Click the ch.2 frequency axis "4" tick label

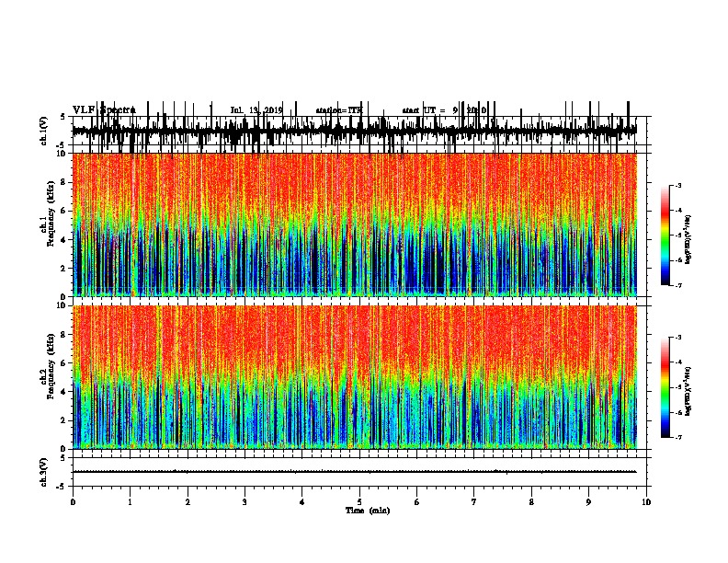click(65, 392)
